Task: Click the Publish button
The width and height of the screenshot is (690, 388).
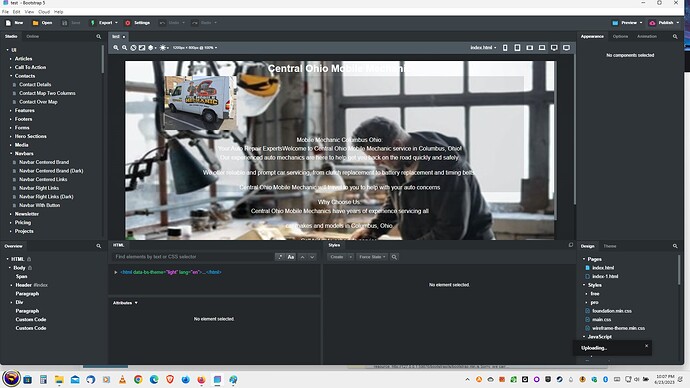Action: click(x=661, y=23)
